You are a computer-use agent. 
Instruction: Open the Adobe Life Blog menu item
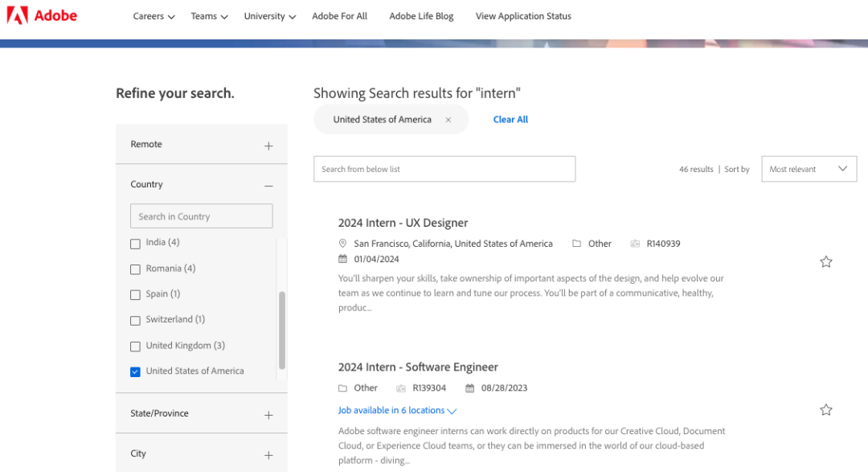click(x=421, y=16)
